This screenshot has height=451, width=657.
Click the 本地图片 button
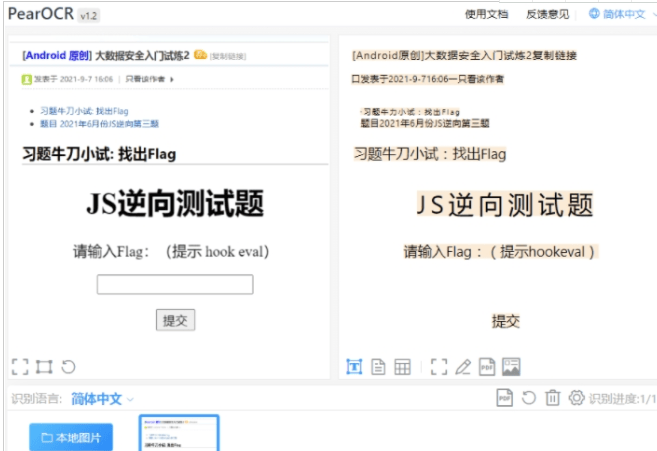71,437
